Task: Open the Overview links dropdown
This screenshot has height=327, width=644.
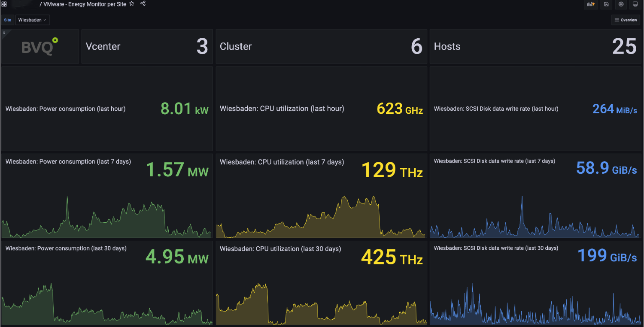Action: pos(626,20)
